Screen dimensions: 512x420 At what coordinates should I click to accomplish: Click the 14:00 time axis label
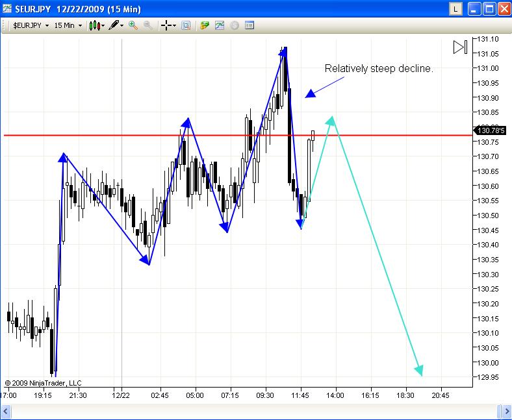[x=335, y=395]
